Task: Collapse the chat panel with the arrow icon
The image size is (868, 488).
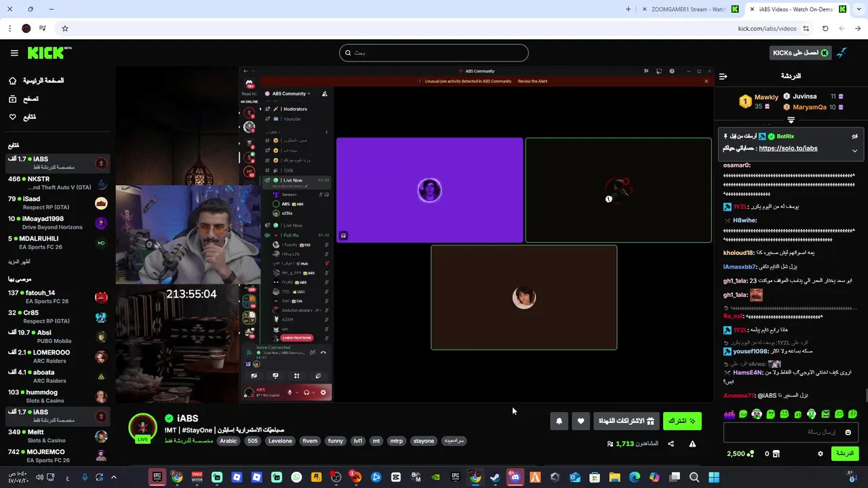Action: pyautogui.click(x=723, y=76)
